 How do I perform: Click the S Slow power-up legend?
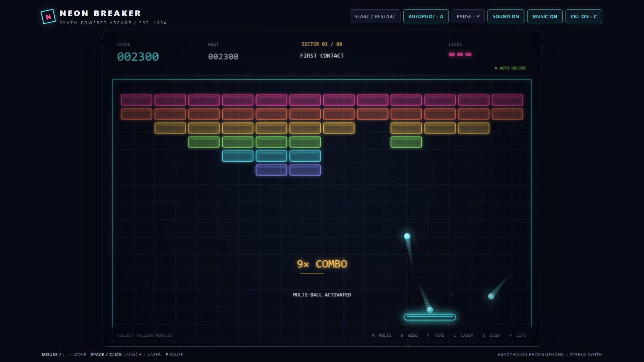click(491, 335)
